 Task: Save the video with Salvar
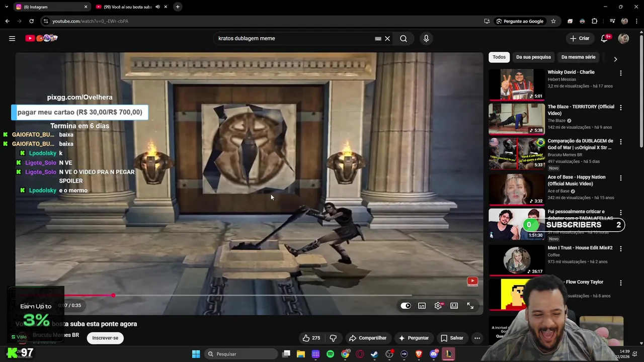[x=452, y=338]
